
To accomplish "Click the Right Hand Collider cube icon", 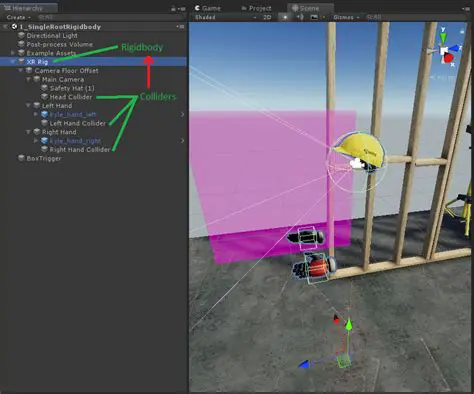I will click(x=45, y=149).
